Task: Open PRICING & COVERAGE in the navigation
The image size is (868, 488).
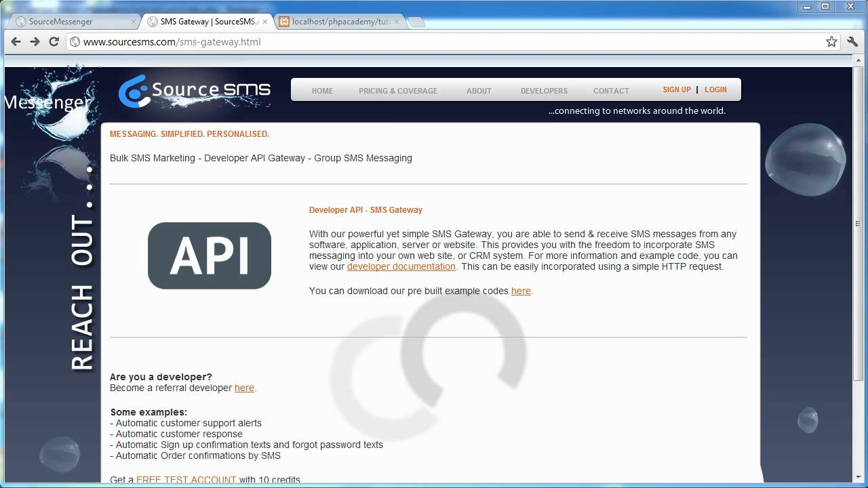Action: tap(398, 91)
